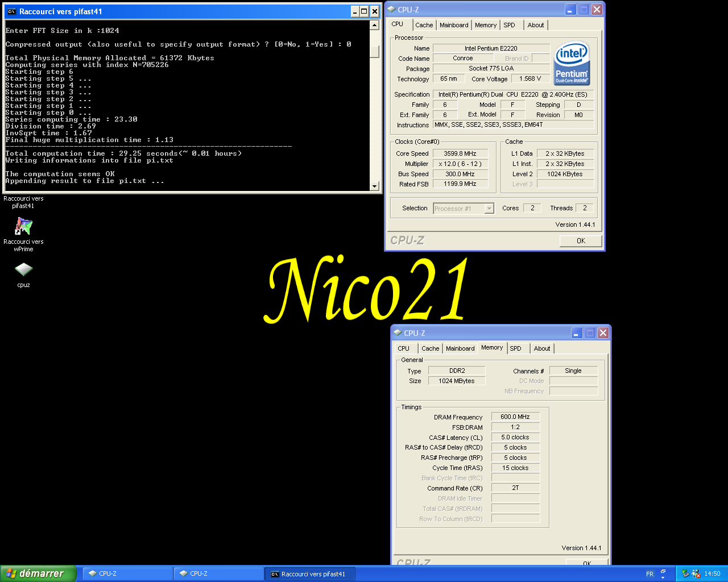Screen dimensions: 728x582
Task: Click the Core Speed value 3599.8 MHz
Action: click(x=460, y=153)
